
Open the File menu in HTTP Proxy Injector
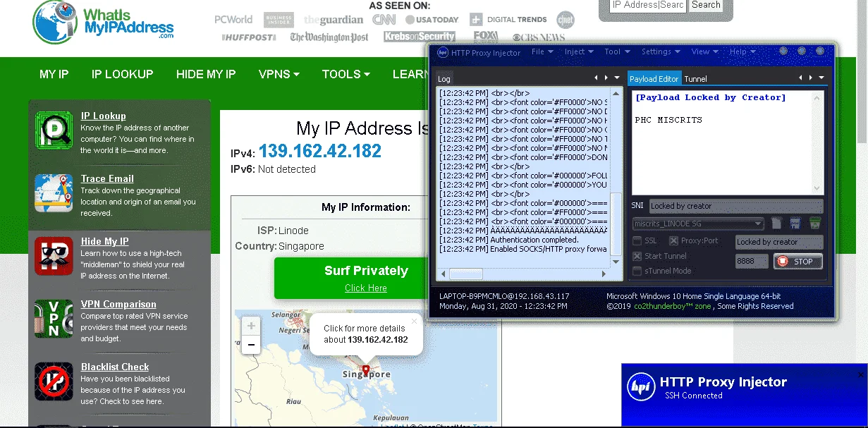542,51
